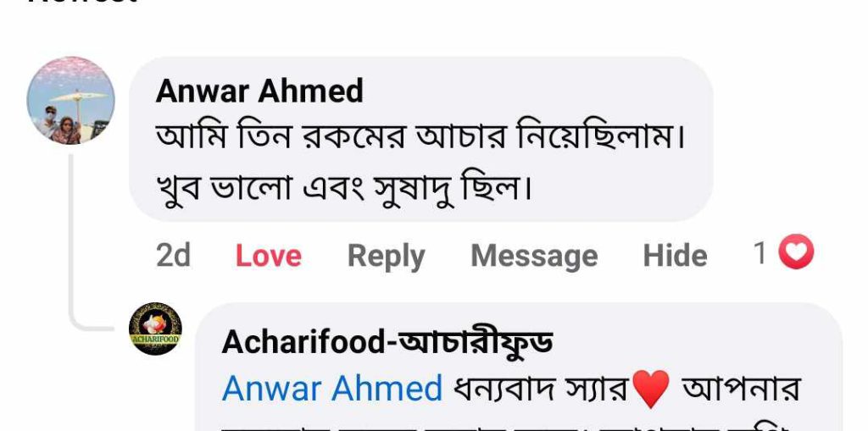Viewport: 868px width, 431px height.
Task: Select the Acharifood reply bubble
Action: pos(519,367)
